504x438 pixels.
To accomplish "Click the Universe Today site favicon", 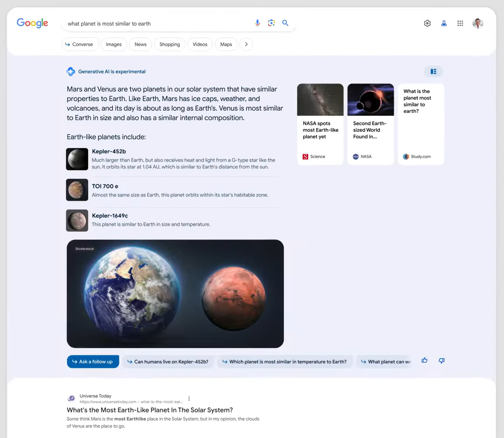I will (71, 399).
